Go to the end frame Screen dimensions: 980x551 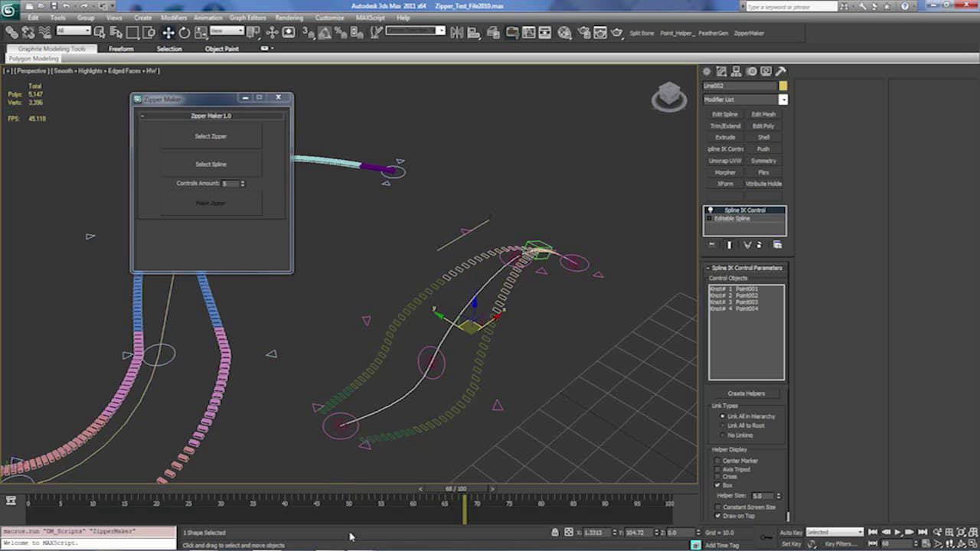click(923, 532)
